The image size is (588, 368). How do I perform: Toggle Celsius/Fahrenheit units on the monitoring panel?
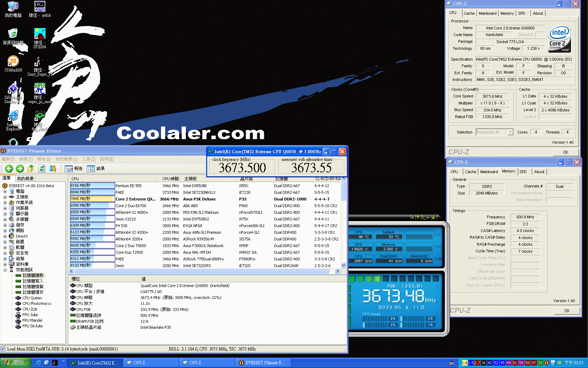tap(423, 218)
